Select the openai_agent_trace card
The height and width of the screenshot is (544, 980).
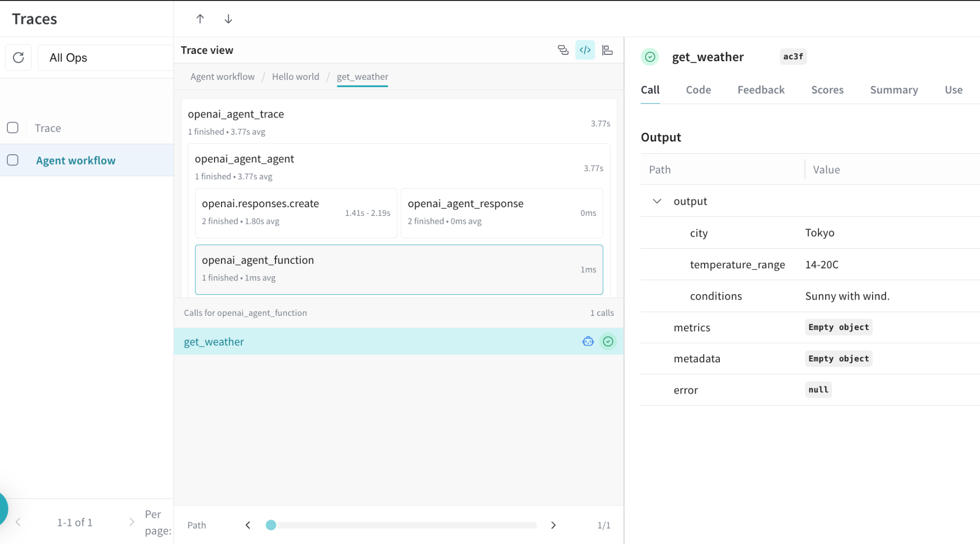click(x=399, y=122)
